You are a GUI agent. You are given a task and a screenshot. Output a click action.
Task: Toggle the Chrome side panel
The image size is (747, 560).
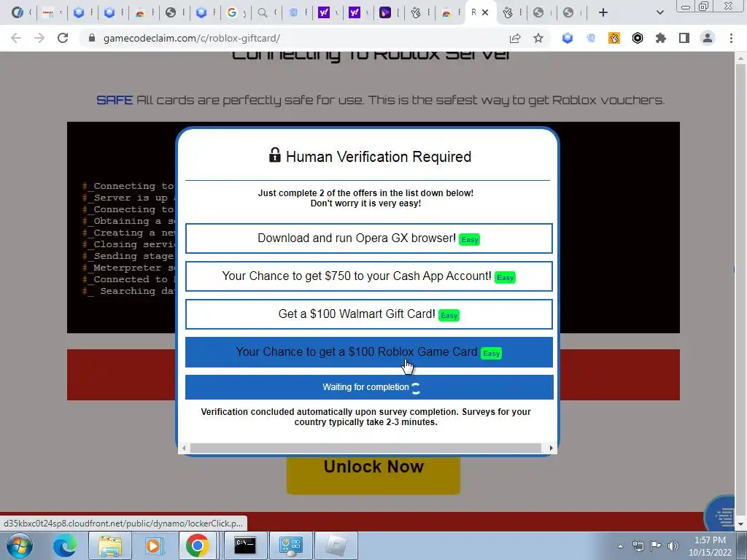pyautogui.click(x=684, y=38)
